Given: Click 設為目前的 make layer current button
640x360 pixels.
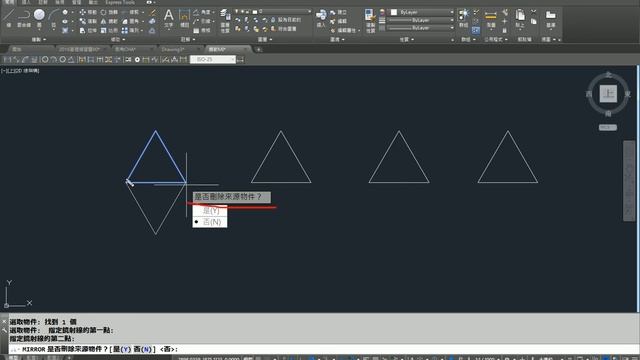Looking at the screenshot, I should point(286,20).
